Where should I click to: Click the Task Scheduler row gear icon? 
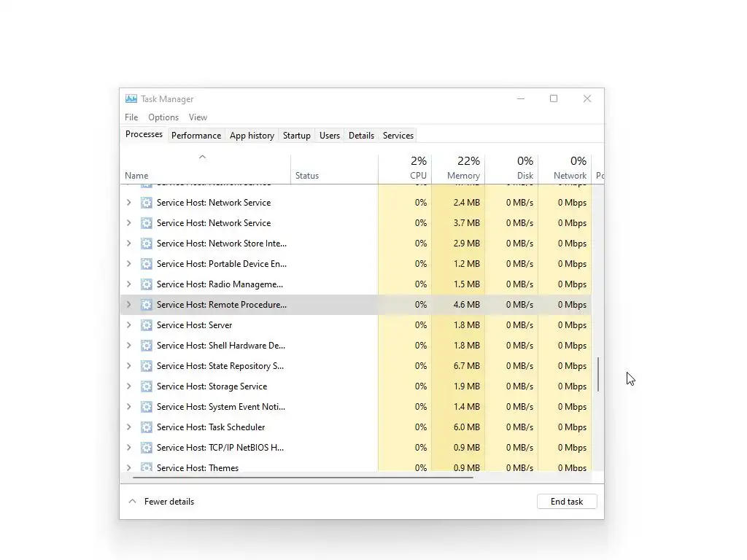pyautogui.click(x=146, y=427)
